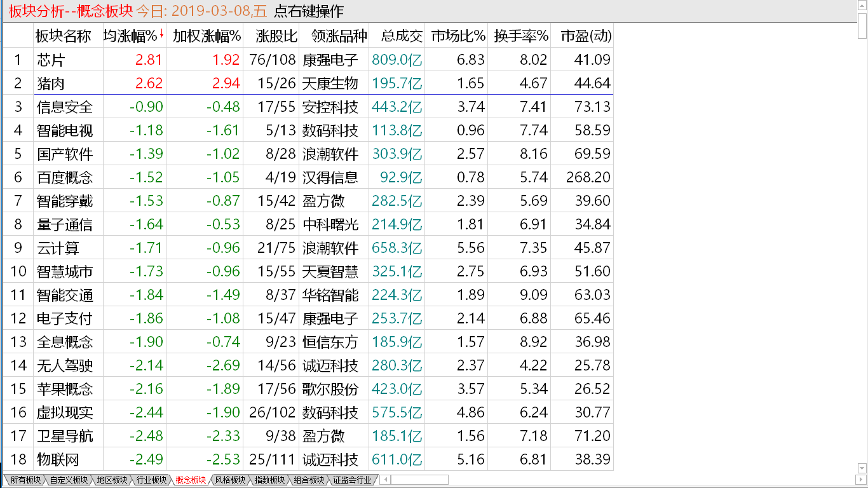Viewport: 868px width, 488px height.
Task: Click the 板块名称 column header
Action: (69, 36)
